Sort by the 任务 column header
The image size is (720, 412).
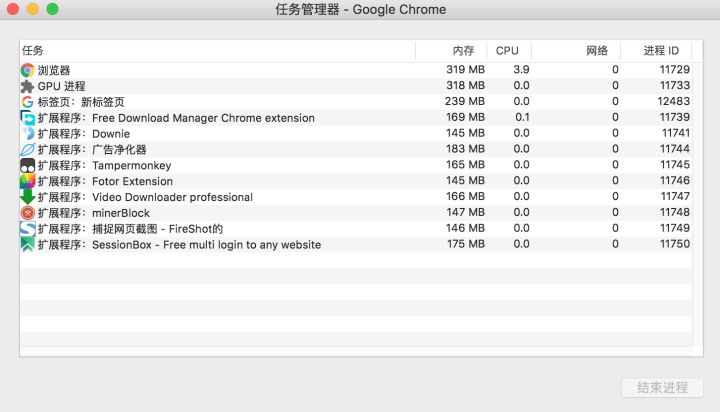(x=218, y=51)
